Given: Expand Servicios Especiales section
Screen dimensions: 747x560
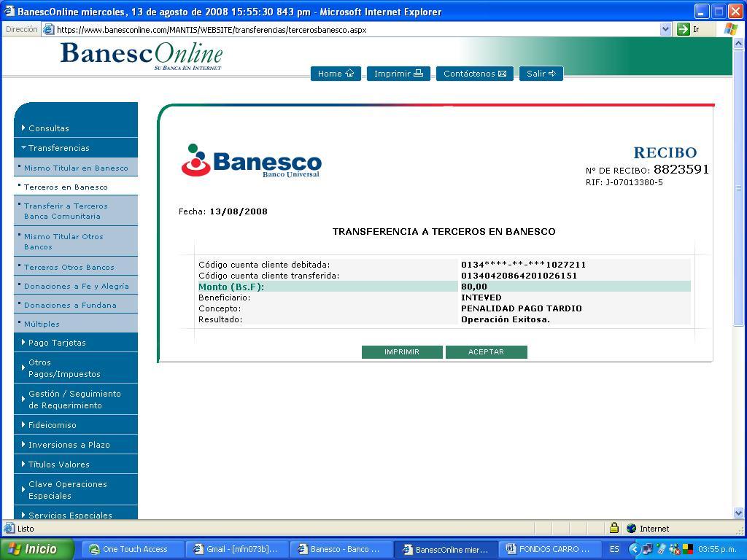Looking at the screenshot, I should point(76,514).
